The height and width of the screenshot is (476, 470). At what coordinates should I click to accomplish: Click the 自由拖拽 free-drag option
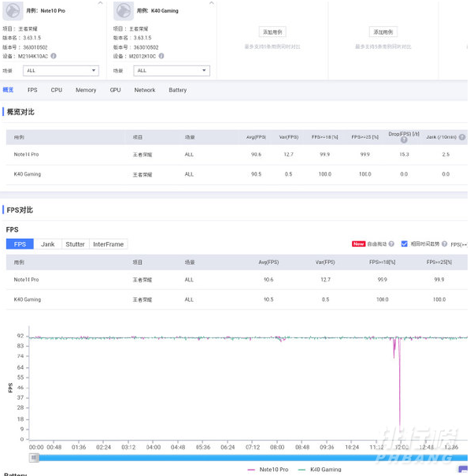pyautogui.click(x=377, y=244)
